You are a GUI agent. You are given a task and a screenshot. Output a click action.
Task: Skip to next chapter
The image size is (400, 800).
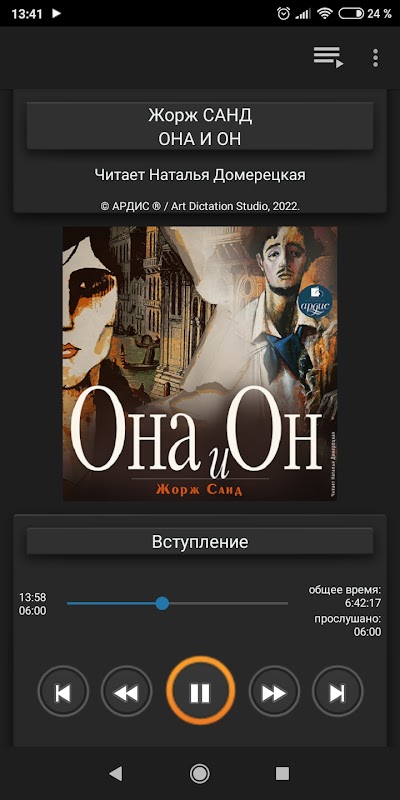pos(337,692)
